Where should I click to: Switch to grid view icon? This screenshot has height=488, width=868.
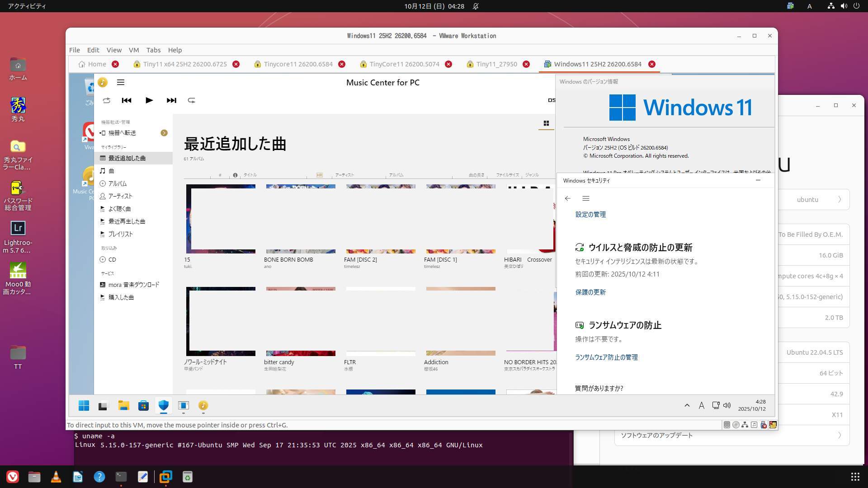click(x=546, y=123)
